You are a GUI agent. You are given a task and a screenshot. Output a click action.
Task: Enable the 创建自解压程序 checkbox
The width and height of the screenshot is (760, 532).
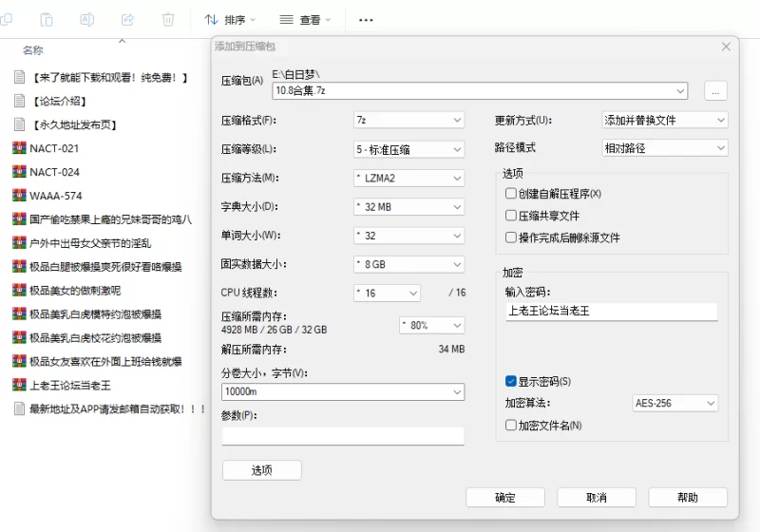pos(511,194)
